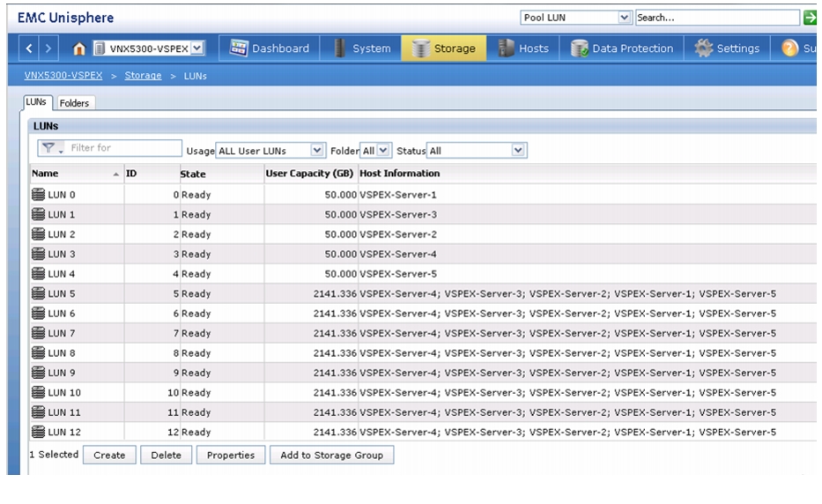Open the Hosts menu

pyautogui.click(x=523, y=48)
